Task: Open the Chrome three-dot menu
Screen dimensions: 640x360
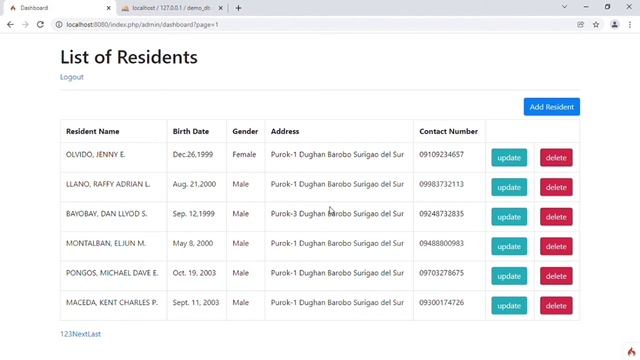Action: point(630,24)
